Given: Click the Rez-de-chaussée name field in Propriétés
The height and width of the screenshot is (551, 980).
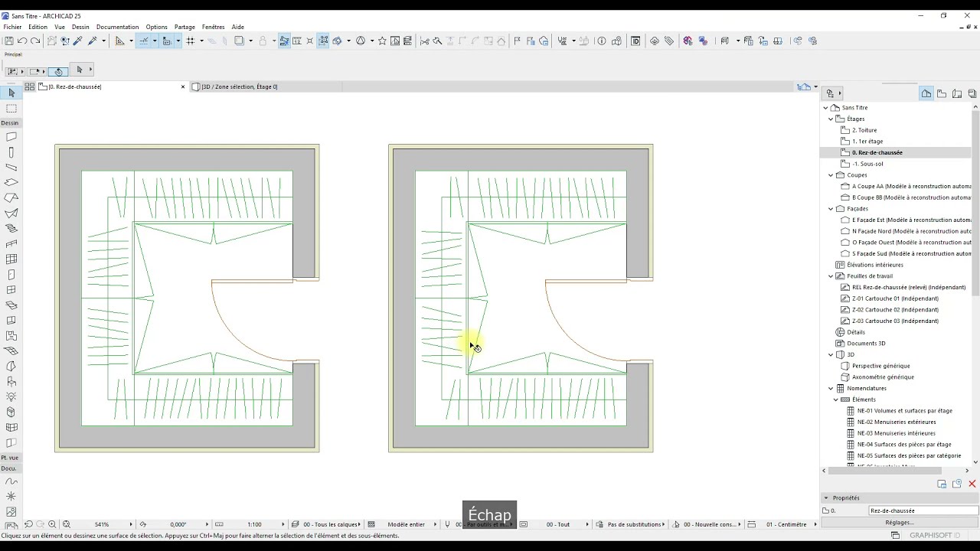Looking at the screenshot, I should (923, 510).
